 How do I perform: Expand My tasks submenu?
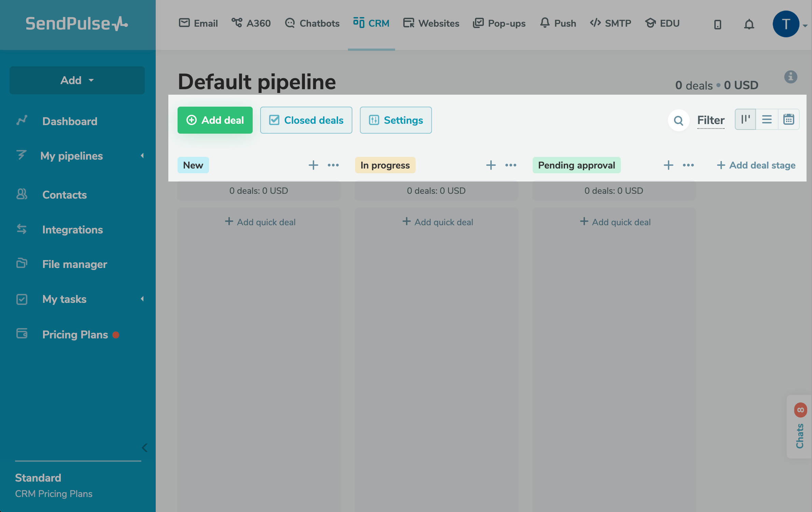[142, 299]
